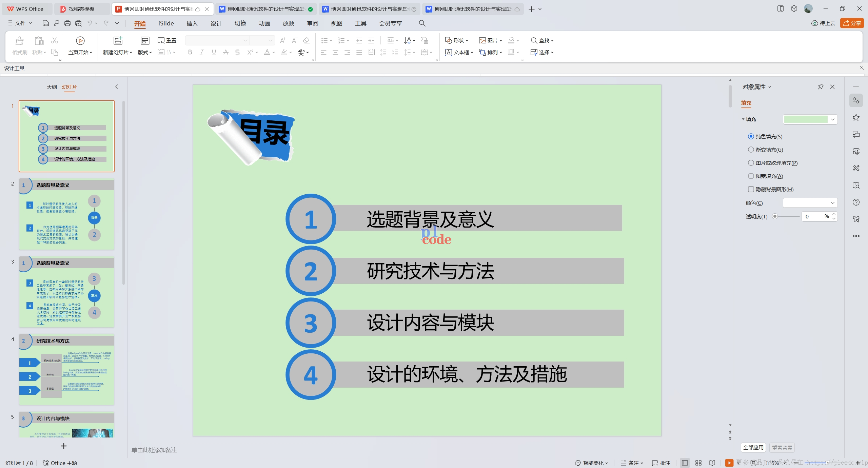Click the clear formatting eraser icon
Viewport: 868px width, 468px height.
(x=307, y=40)
